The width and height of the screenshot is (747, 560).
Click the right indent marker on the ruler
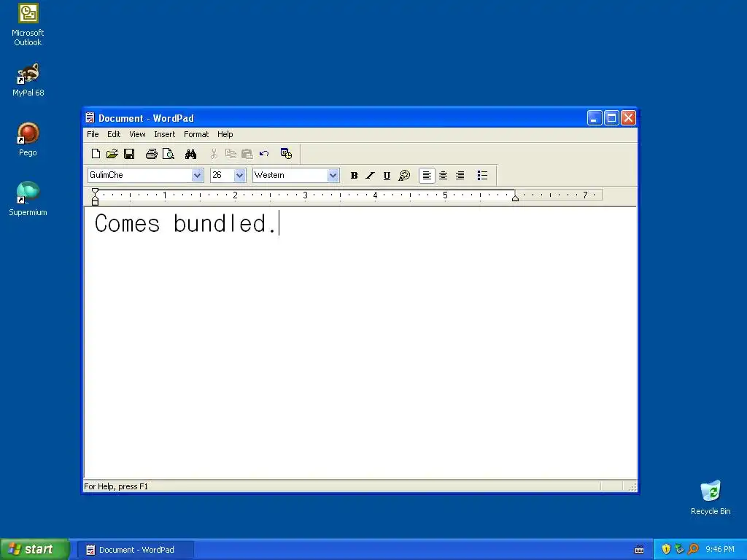(x=515, y=198)
